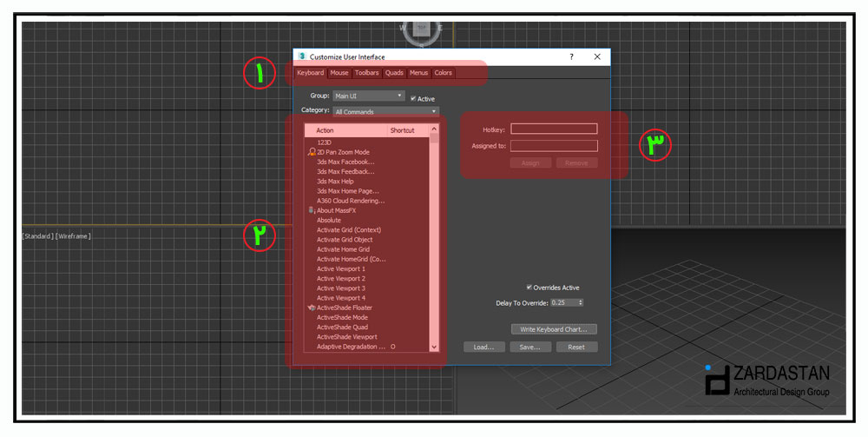Click the About MassFX action icon
The width and height of the screenshot is (868, 437).
click(312, 210)
